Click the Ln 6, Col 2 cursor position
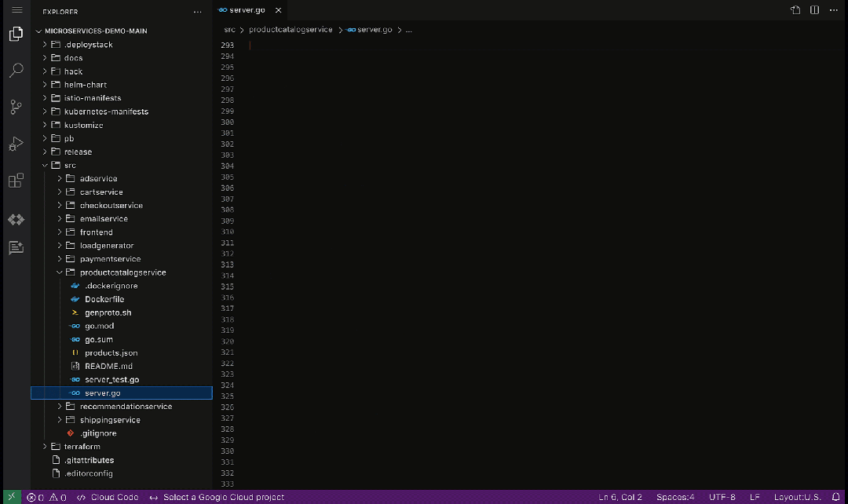This screenshot has width=848, height=504. pyautogui.click(x=620, y=498)
